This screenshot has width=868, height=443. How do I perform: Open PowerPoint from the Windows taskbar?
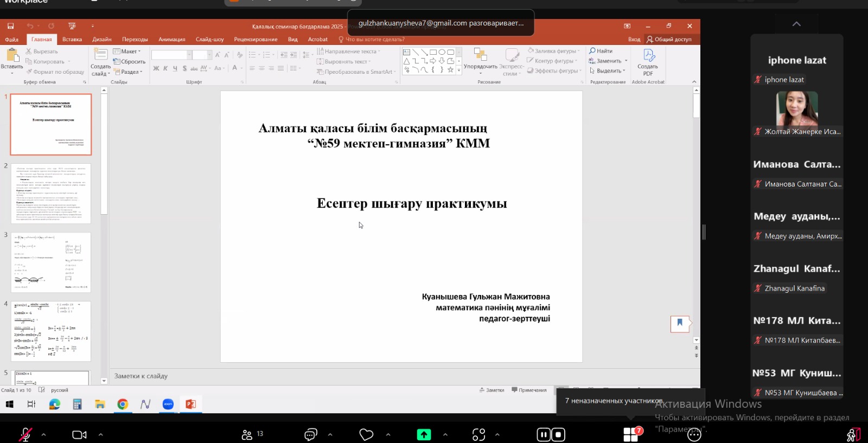[190, 404]
